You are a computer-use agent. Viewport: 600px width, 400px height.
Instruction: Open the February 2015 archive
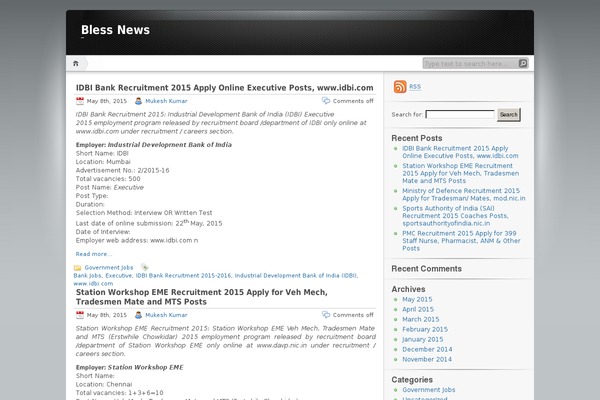point(425,329)
